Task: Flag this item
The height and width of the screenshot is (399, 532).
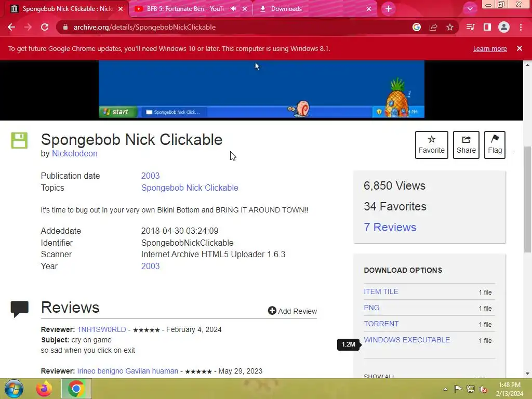Action: 495,145
